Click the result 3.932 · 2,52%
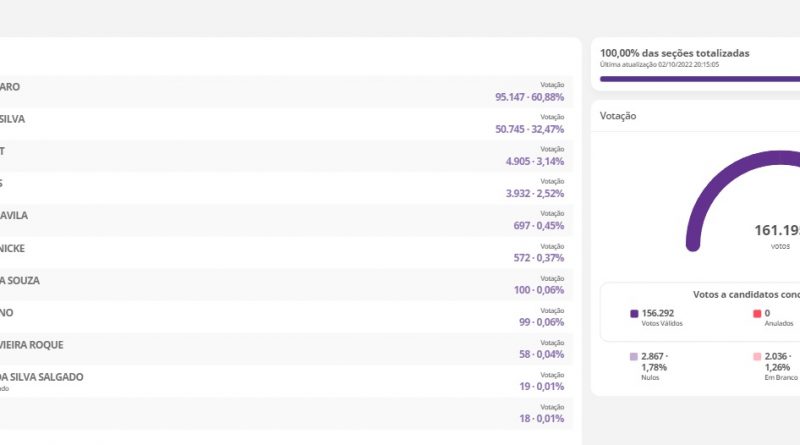Screen dimensions: 800x445 (534, 193)
